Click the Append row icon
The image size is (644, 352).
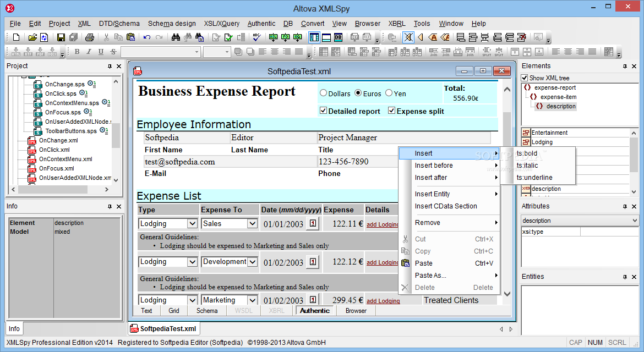click(461, 37)
